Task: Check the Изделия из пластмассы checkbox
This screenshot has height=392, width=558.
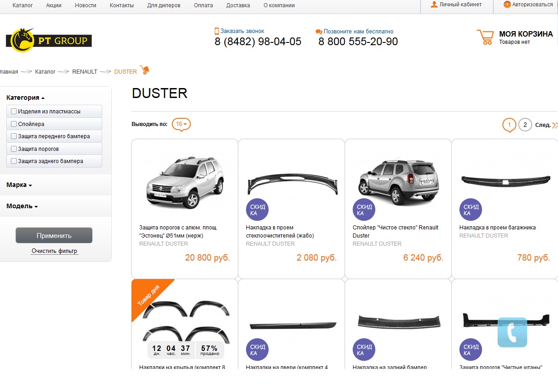Action: pos(14,111)
